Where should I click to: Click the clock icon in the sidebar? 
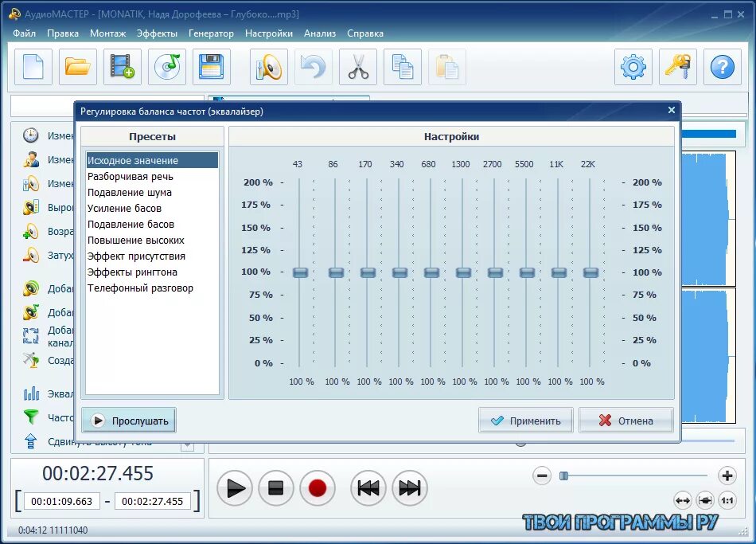(31, 135)
